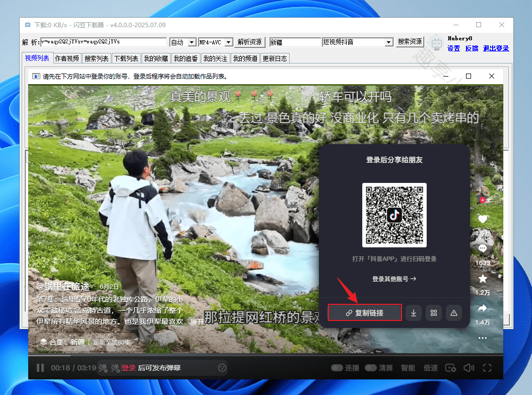Image resolution: width=532 pixels, height=395 pixels.
Task: Click the Douyin QR code image
Action: tap(394, 215)
